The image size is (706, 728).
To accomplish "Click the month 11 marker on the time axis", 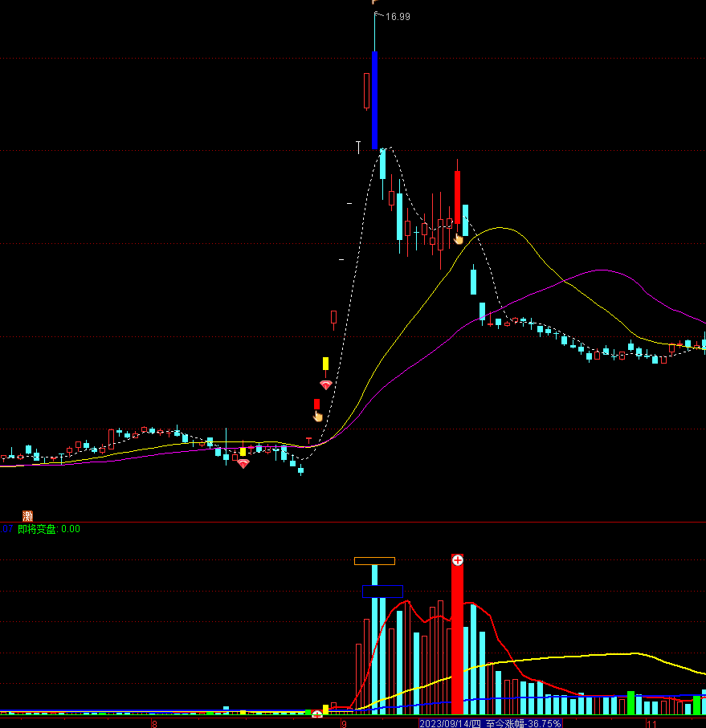I will 651,723.
